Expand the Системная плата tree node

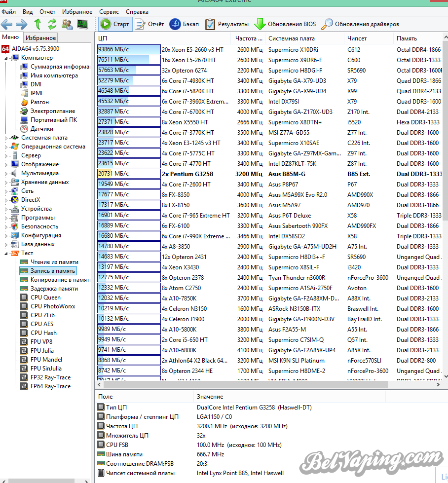coord(6,138)
